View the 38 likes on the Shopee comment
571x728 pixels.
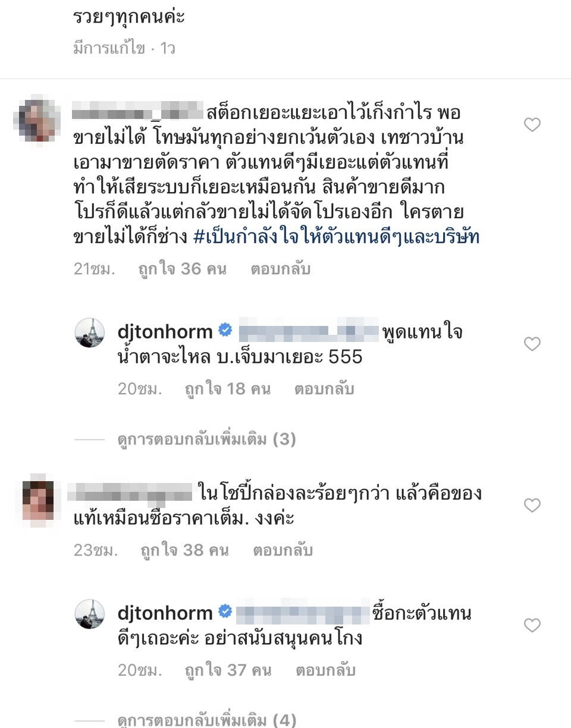coord(184,550)
